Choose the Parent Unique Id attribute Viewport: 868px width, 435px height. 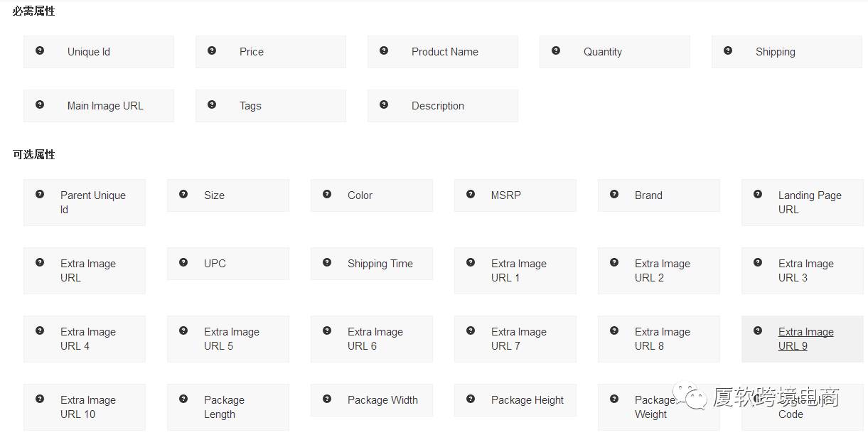tap(85, 203)
